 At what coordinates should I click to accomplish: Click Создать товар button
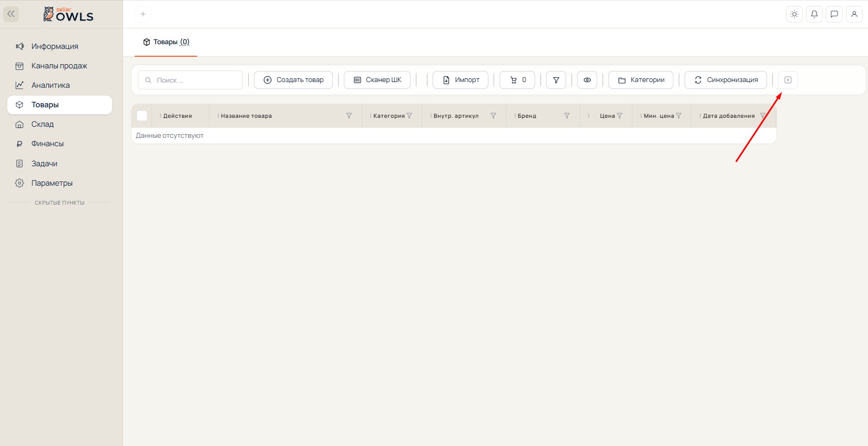tap(293, 80)
